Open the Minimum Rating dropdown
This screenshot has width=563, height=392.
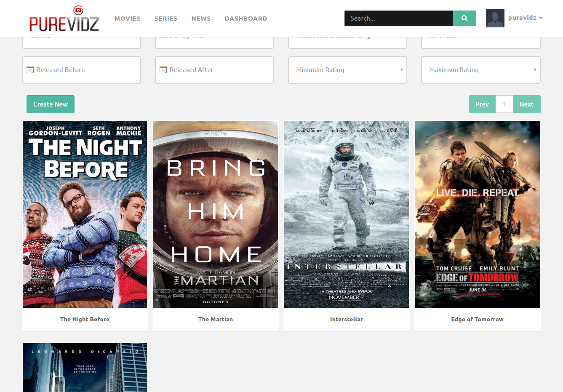347,70
